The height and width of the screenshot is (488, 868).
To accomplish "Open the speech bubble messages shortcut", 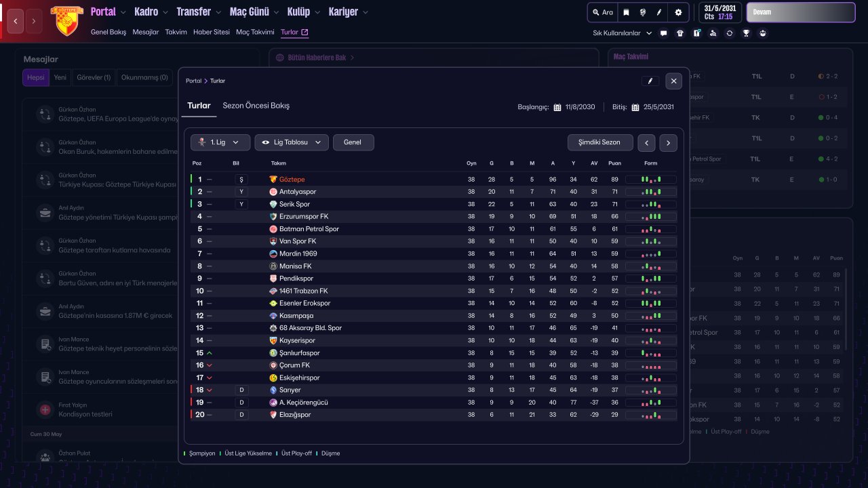I will pos(663,33).
